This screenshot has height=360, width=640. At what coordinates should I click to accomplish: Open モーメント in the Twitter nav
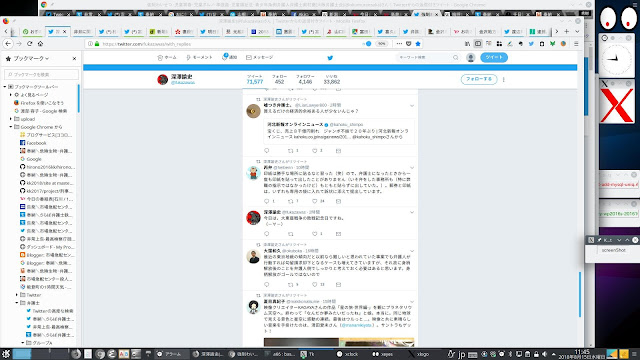[x=199, y=58]
